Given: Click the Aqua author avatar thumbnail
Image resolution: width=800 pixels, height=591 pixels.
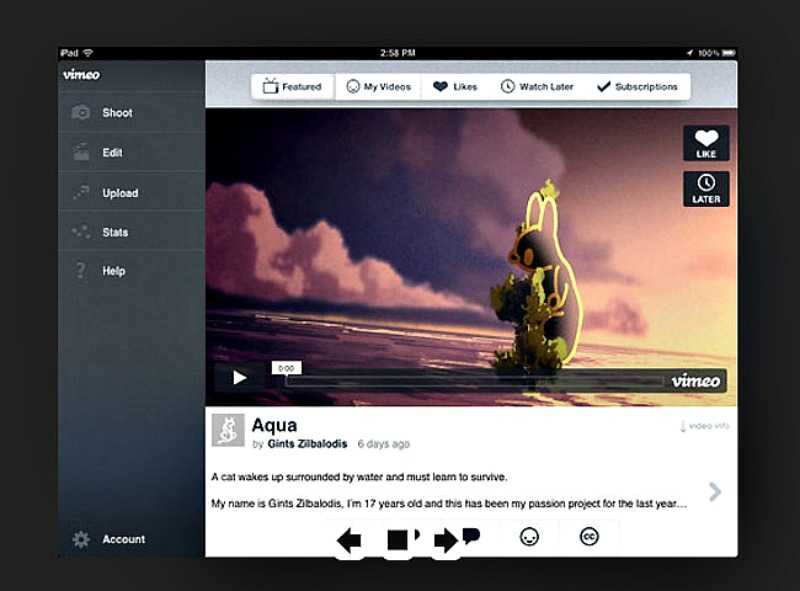Looking at the screenshot, I should [x=228, y=430].
